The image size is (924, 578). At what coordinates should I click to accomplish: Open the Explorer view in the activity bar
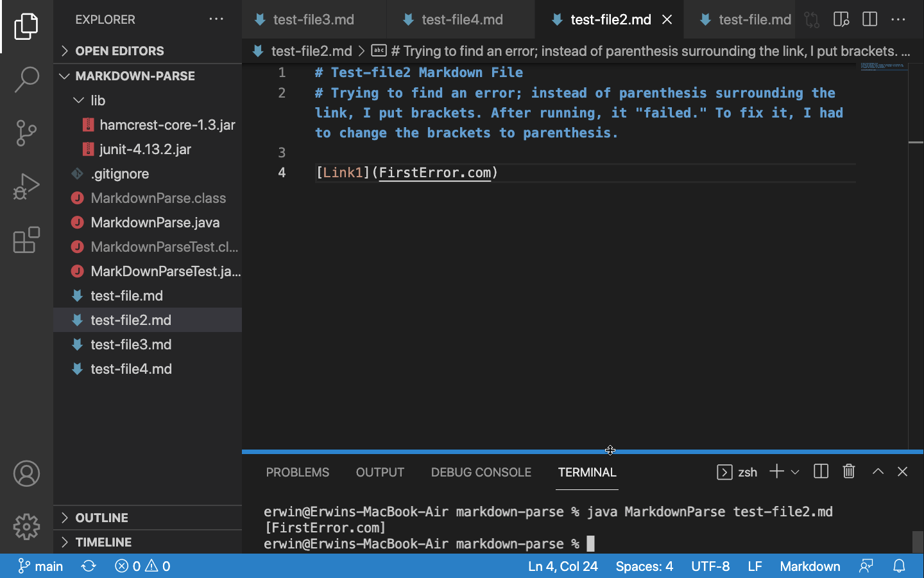point(26,26)
